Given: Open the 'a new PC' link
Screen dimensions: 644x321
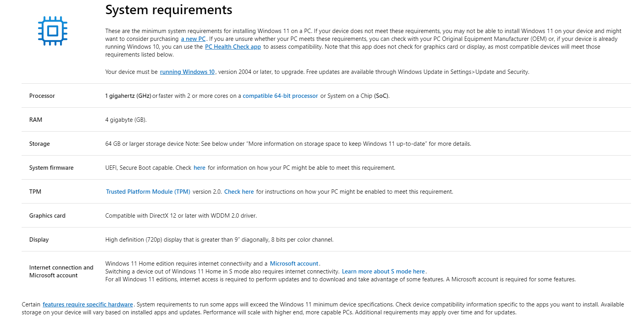Looking at the screenshot, I should [x=193, y=39].
